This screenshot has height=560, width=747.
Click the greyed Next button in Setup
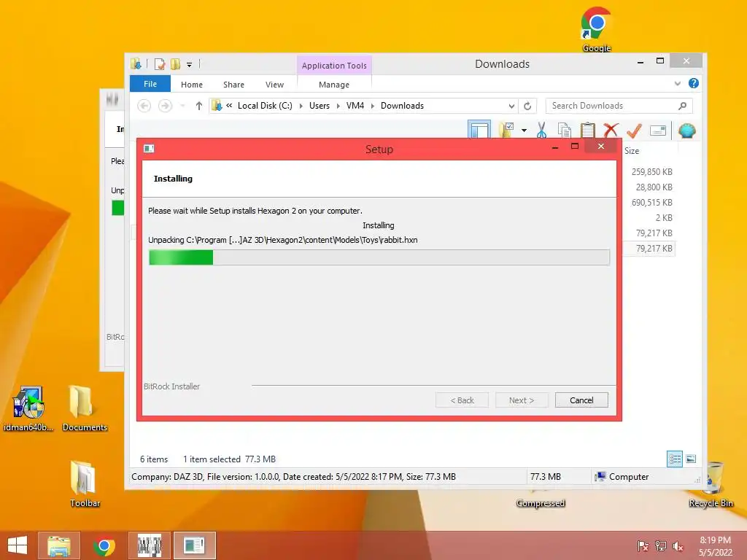coord(522,400)
